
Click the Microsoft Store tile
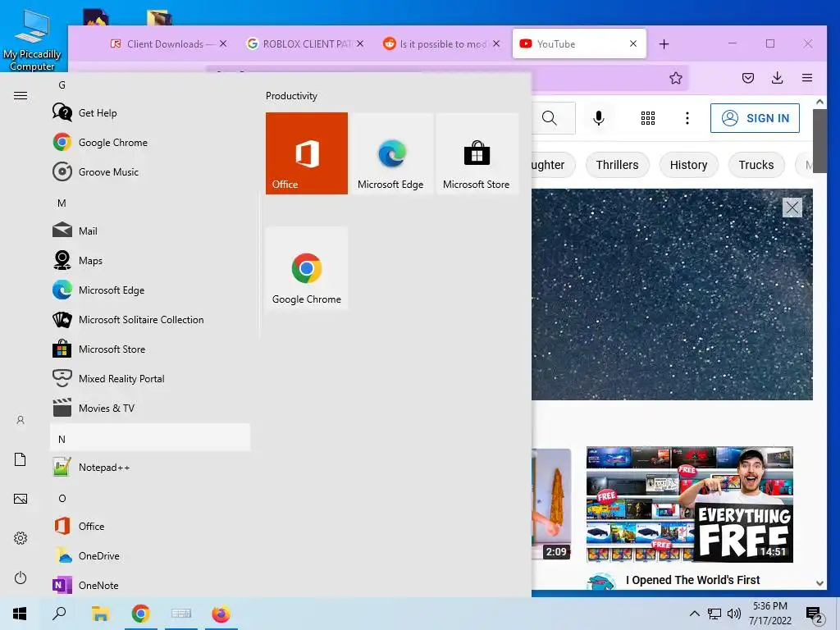[x=477, y=153]
